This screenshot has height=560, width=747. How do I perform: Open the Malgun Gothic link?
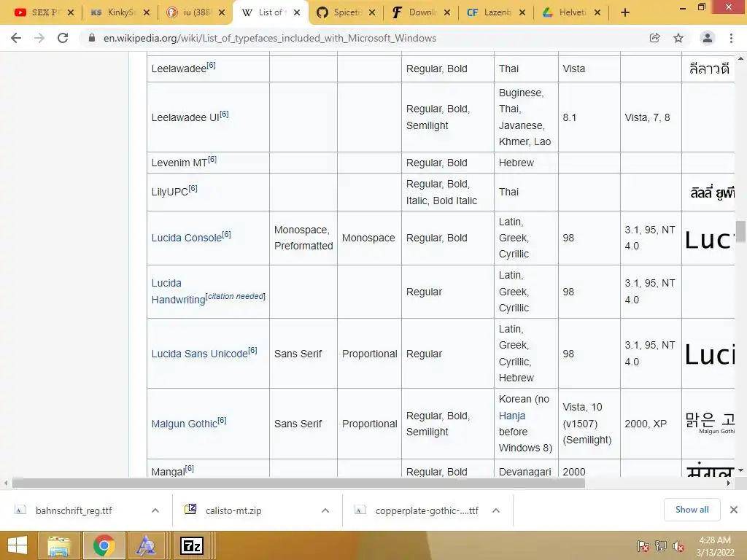pyautogui.click(x=185, y=424)
